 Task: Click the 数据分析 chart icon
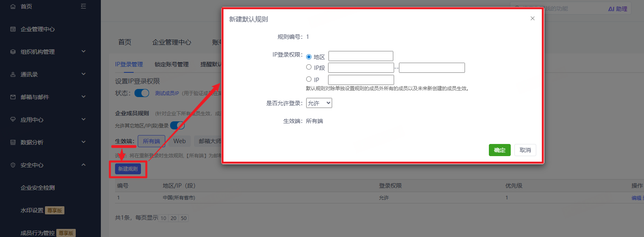coord(13,142)
